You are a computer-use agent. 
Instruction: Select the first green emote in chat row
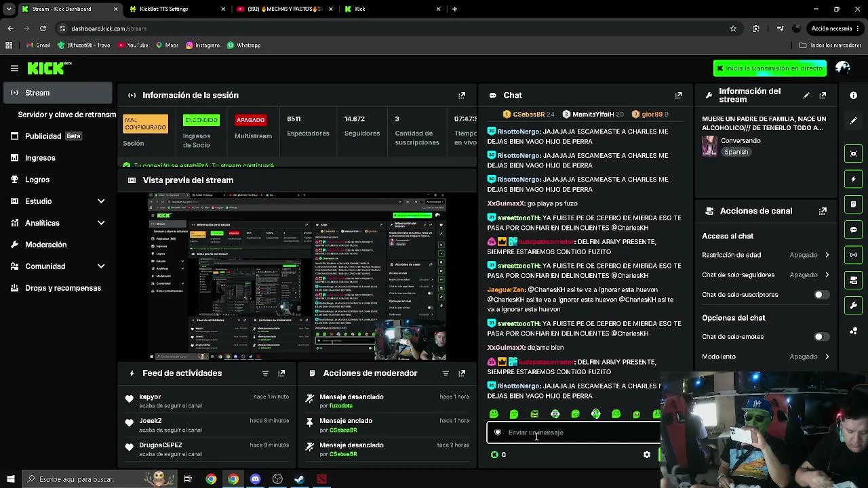(494, 414)
